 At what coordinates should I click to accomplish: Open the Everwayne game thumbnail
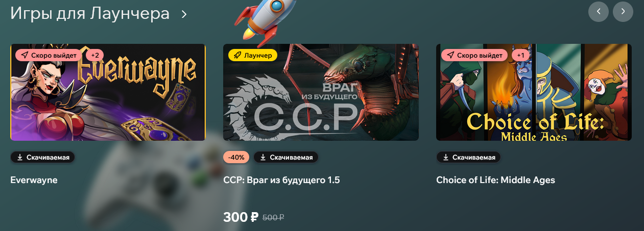pyautogui.click(x=108, y=92)
